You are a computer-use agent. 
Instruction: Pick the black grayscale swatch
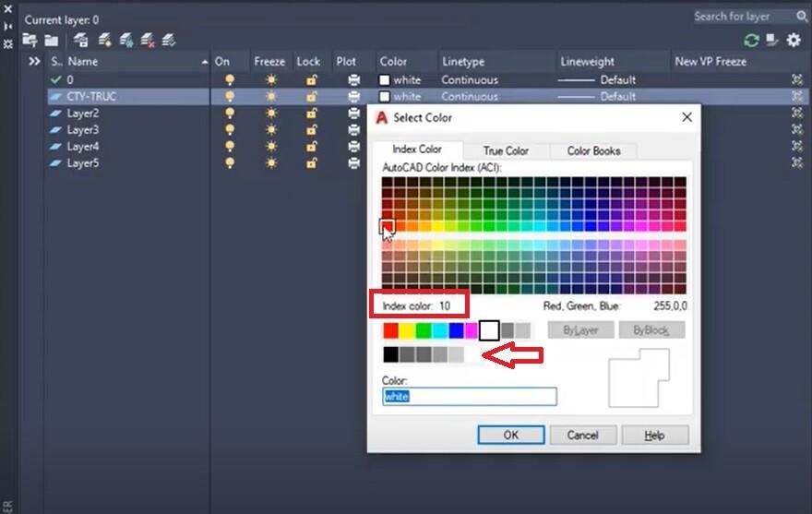pyautogui.click(x=391, y=354)
